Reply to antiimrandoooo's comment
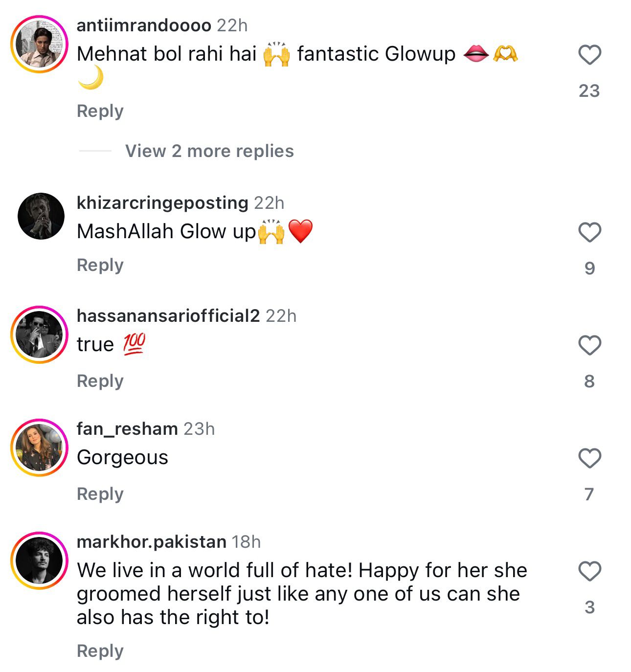The image size is (631, 672). pos(100,111)
